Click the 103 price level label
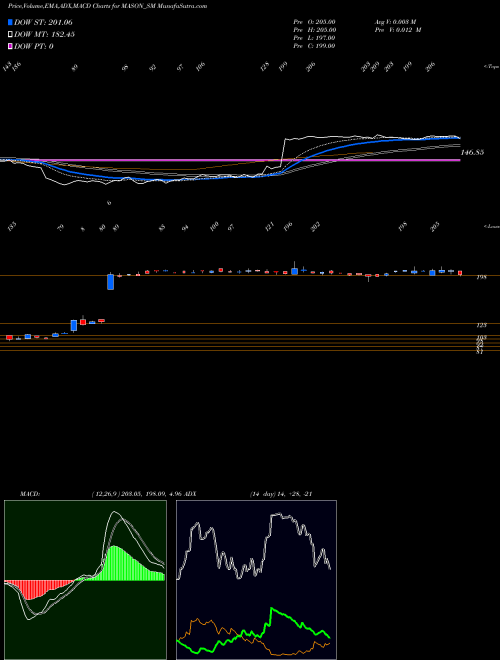This screenshot has width=500, height=660. click(x=481, y=338)
